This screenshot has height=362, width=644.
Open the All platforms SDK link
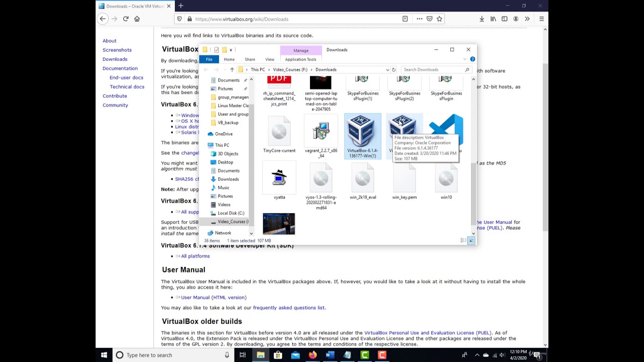click(195, 256)
